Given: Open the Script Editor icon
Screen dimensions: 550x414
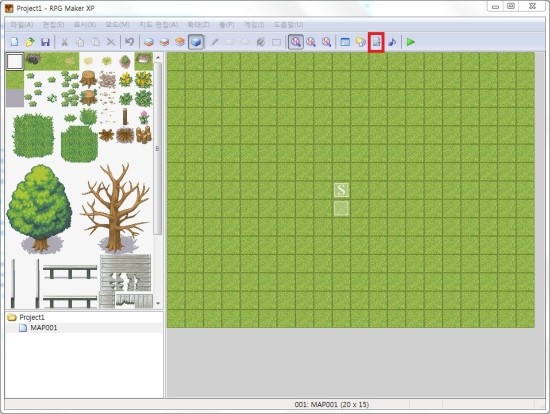Looking at the screenshot, I should pos(376,42).
